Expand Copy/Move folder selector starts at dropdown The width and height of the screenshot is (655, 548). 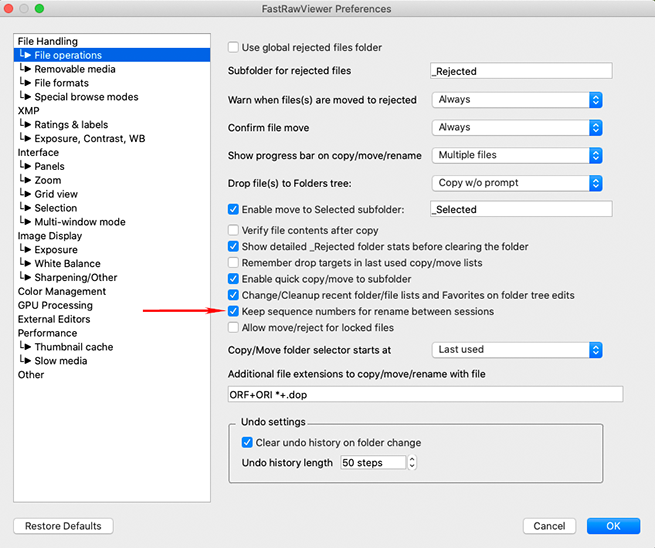pyautogui.click(x=517, y=350)
